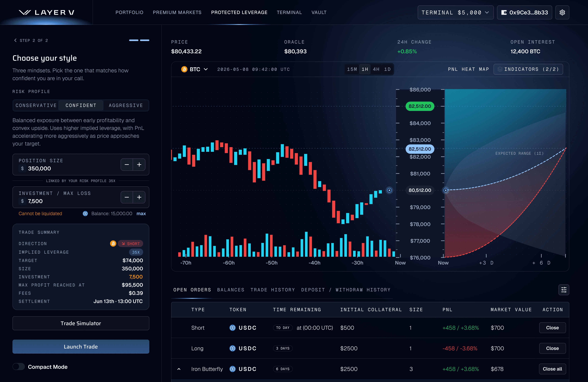Switch chart to 4H timeframe
Screen dimensions: 588x382
[376, 69]
